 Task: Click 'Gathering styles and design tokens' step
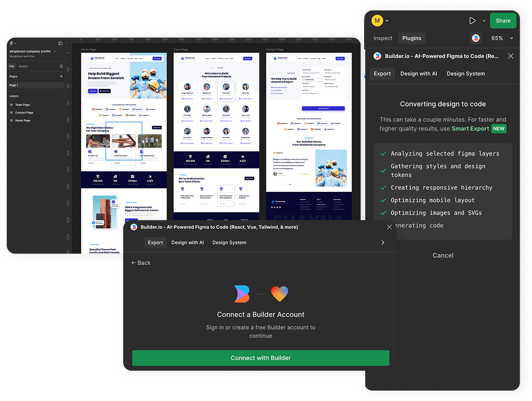tap(438, 171)
